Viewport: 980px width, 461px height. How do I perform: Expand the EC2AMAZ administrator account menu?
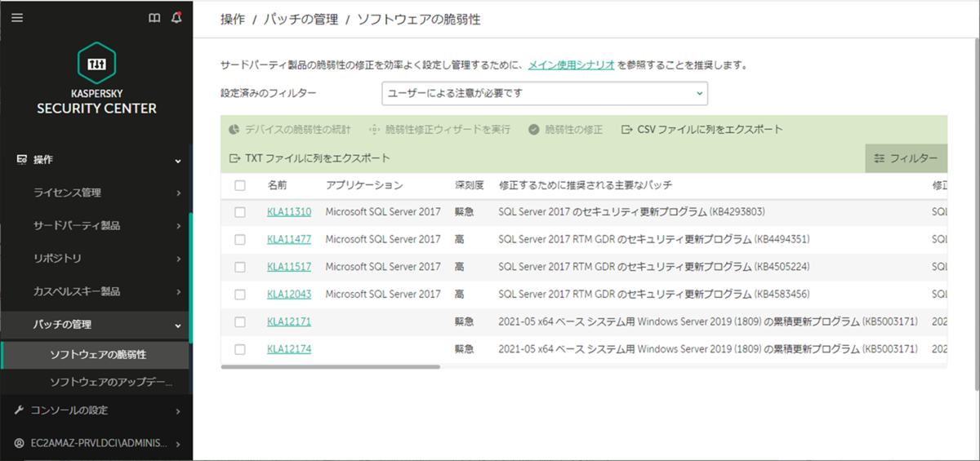[178, 443]
